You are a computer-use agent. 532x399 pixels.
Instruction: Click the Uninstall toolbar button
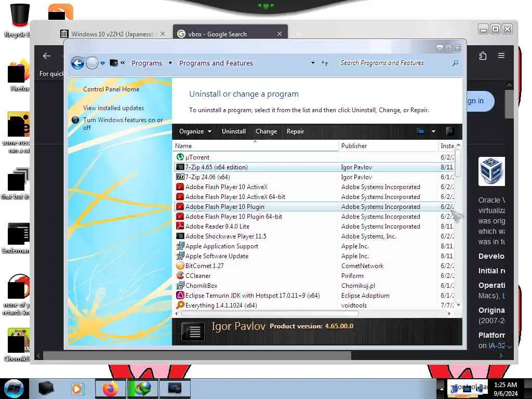[x=233, y=131]
